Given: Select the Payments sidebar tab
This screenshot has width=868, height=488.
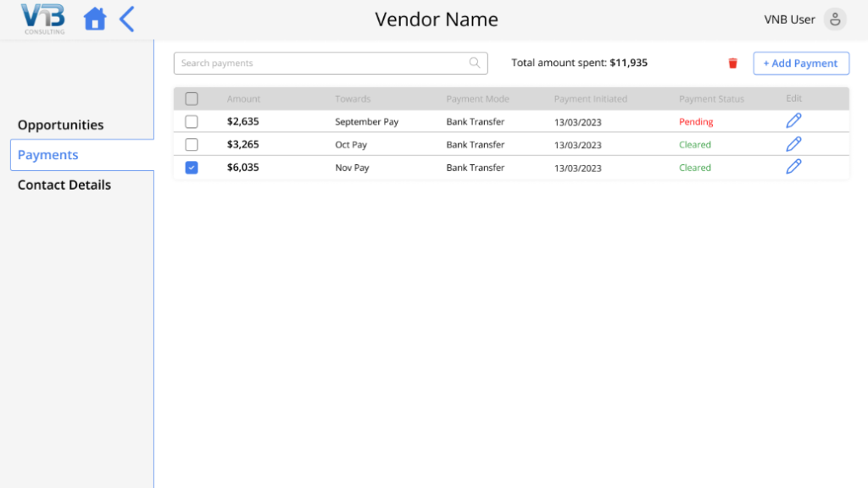Looking at the screenshot, I should point(82,155).
